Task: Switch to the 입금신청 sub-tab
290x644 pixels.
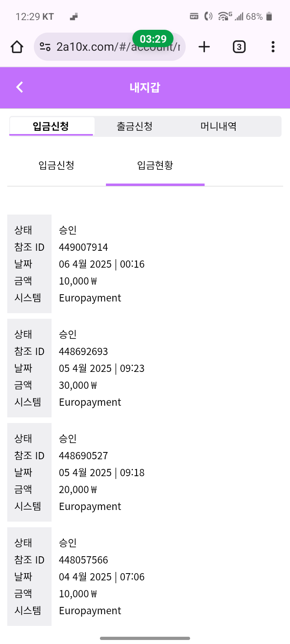Action: [56, 165]
